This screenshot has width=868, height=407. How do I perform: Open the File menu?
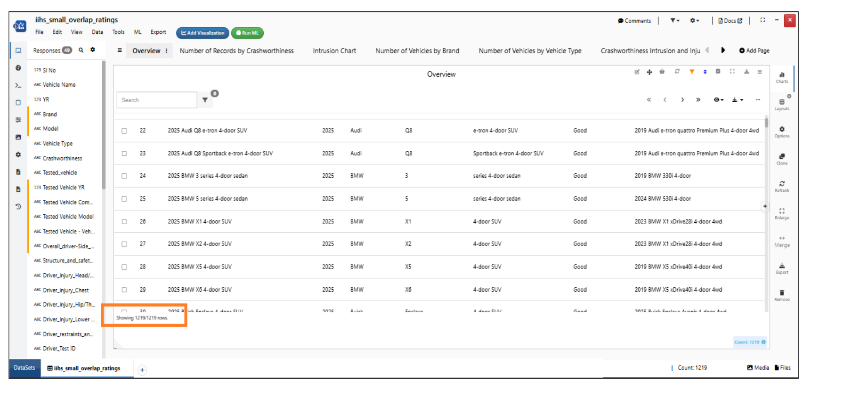click(x=39, y=32)
